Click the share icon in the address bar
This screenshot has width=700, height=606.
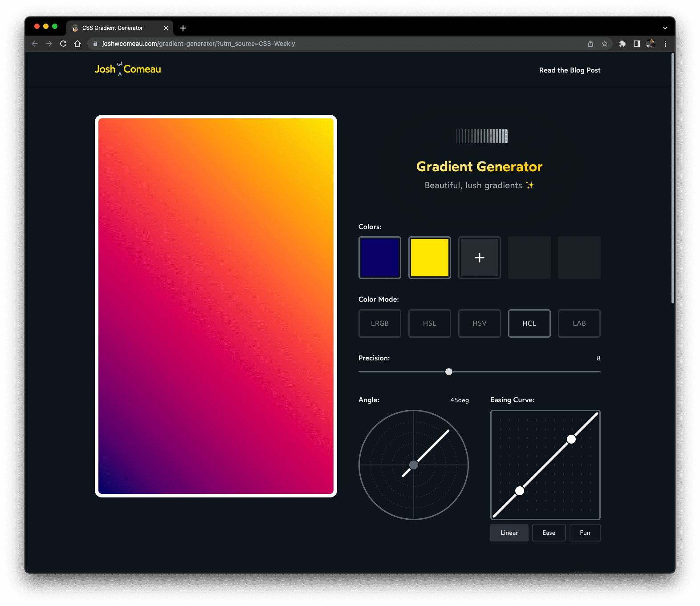point(590,44)
